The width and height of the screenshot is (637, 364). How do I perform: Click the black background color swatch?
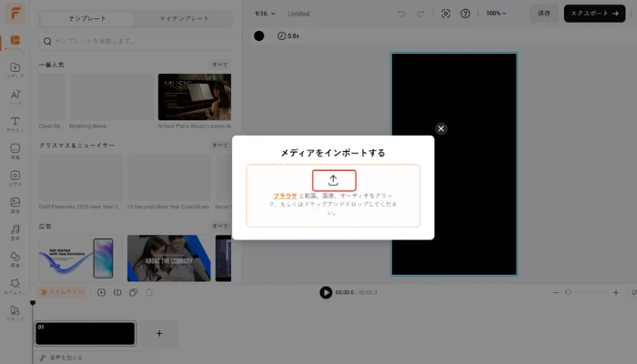pos(258,36)
